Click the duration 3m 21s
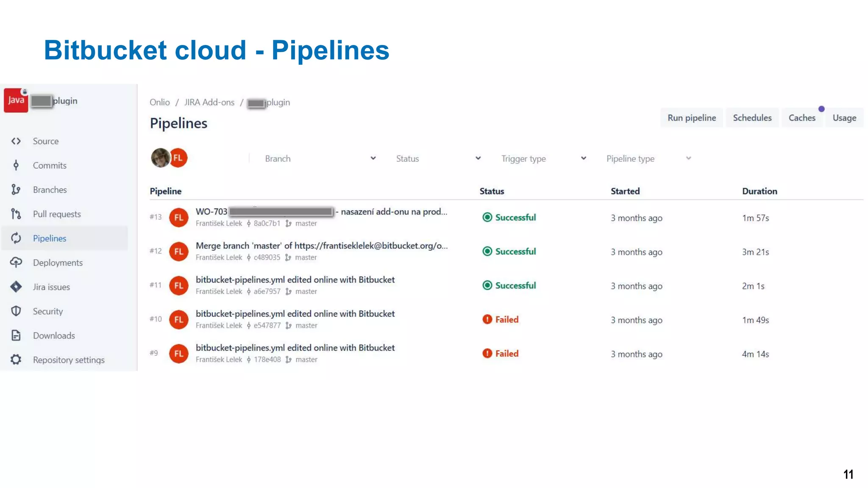Image resolution: width=868 pixels, height=488 pixels. tap(755, 252)
